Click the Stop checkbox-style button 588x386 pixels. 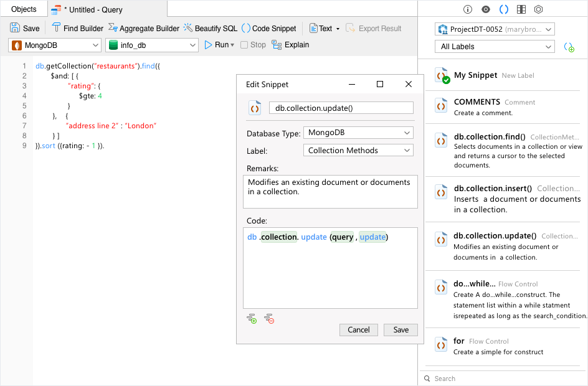point(253,45)
